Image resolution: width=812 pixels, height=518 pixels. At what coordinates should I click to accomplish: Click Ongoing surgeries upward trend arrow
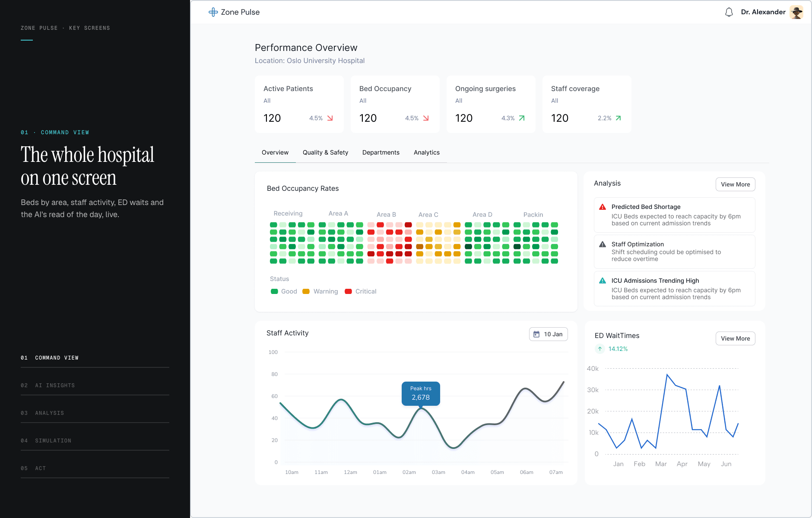click(x=522, y=118)
